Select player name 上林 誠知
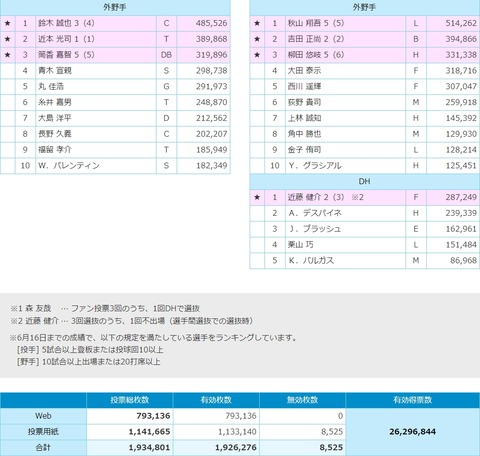Screen dimensions: 480x456 click(x=304, y=118)
